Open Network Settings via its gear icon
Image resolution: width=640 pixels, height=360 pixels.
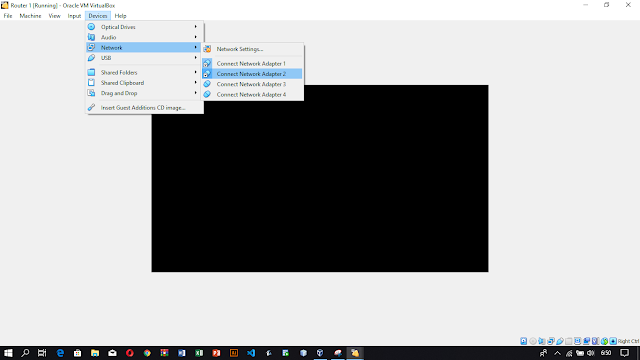point(207,49)
